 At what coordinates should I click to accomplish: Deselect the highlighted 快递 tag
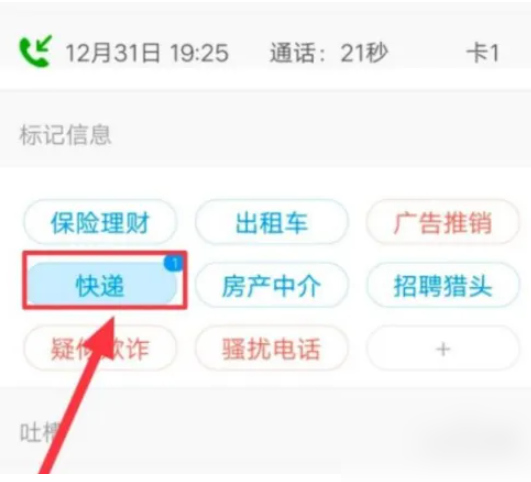[102, 284]
